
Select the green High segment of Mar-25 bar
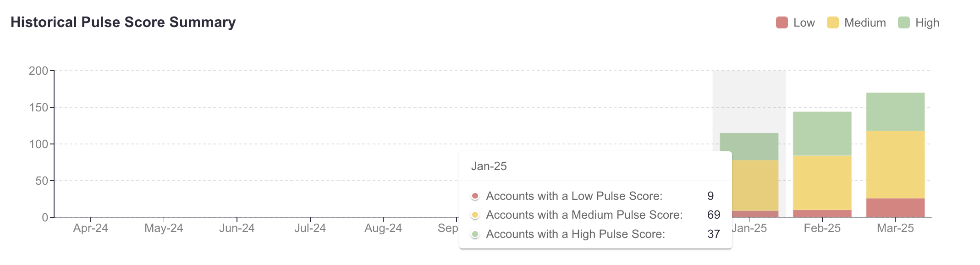(x=895, y=112)
